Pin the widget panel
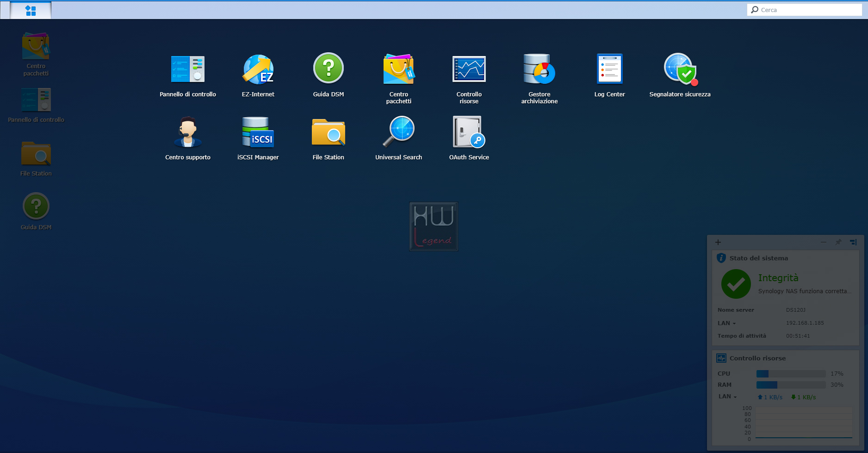868x453 pixels. click(x=838, y=242)
